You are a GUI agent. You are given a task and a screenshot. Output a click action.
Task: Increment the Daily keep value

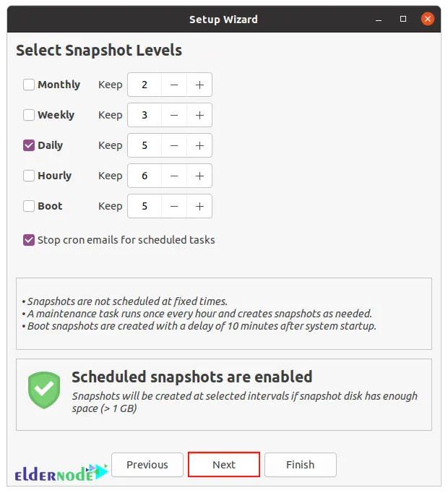click(x=199, y=145)
